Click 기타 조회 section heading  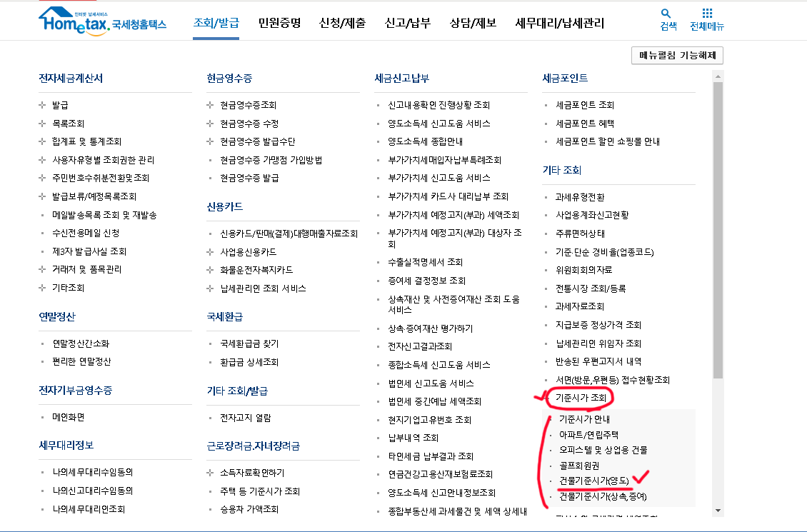tap(562, 170)
